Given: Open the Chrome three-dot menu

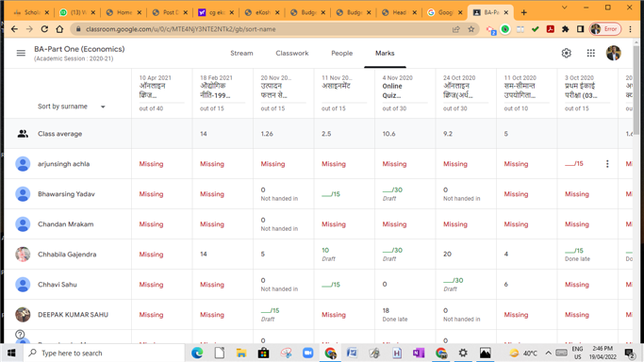Looking at the screenshot, I should click(x=631, y=29).
